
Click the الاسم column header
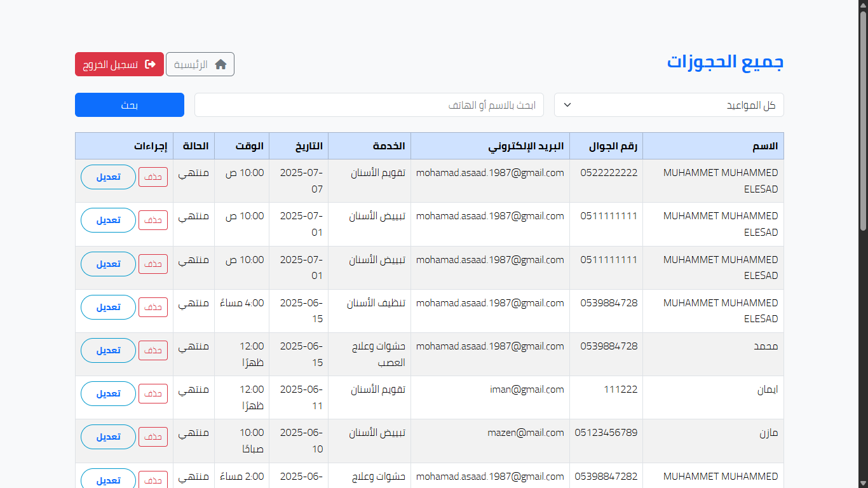pos(713,146)
